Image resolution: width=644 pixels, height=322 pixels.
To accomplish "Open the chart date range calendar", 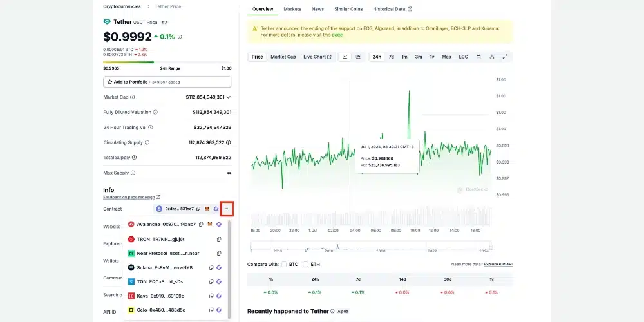I will (x=478, y=57).
